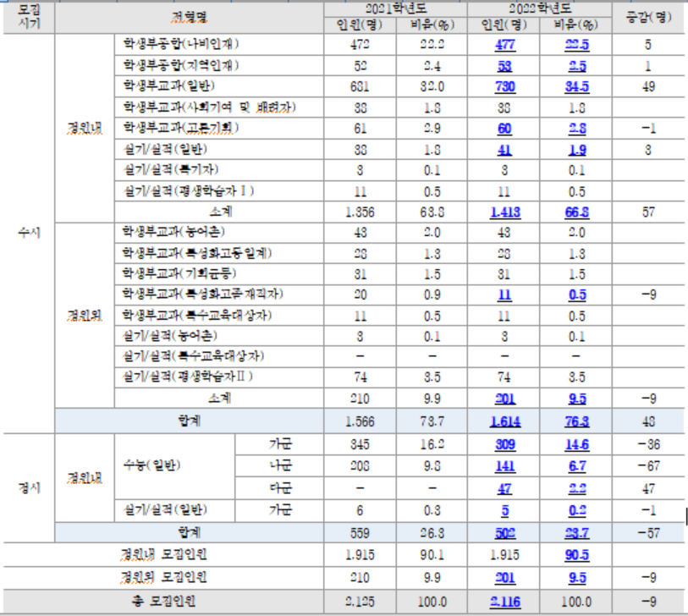The image size is (688, 616).
Task: Select the '345' value in 가군 row
Action: pos(360,444)
